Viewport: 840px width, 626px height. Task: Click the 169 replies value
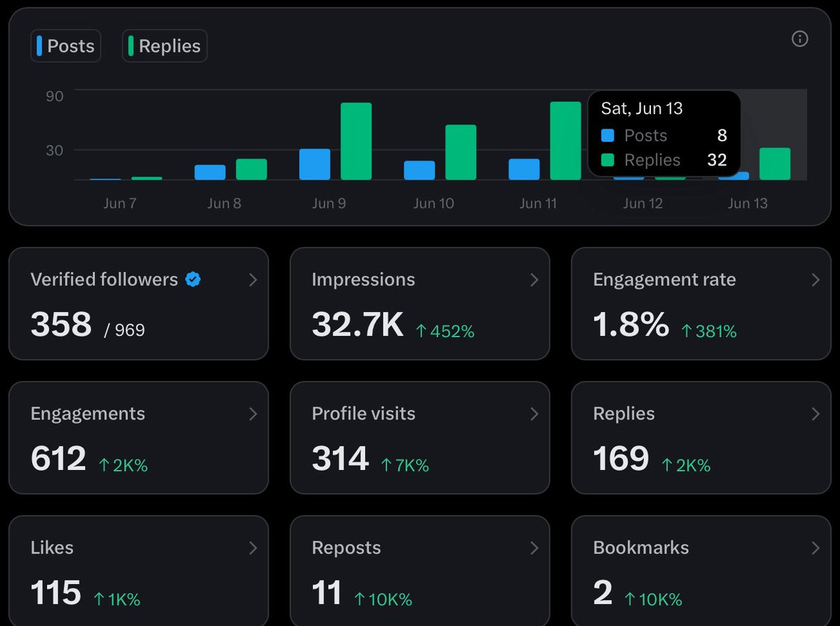[621, 459]
